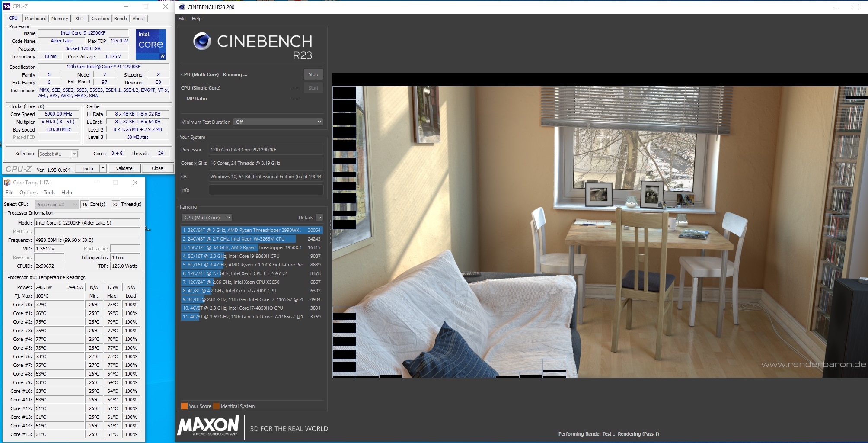Open the Tools menu in Core Temp

pos(49,193)
